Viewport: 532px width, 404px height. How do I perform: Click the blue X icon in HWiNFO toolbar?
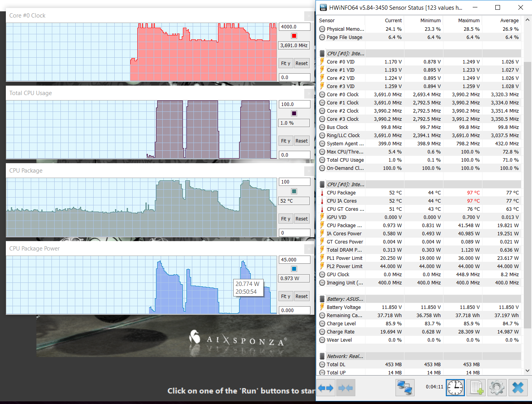[518, 388]
